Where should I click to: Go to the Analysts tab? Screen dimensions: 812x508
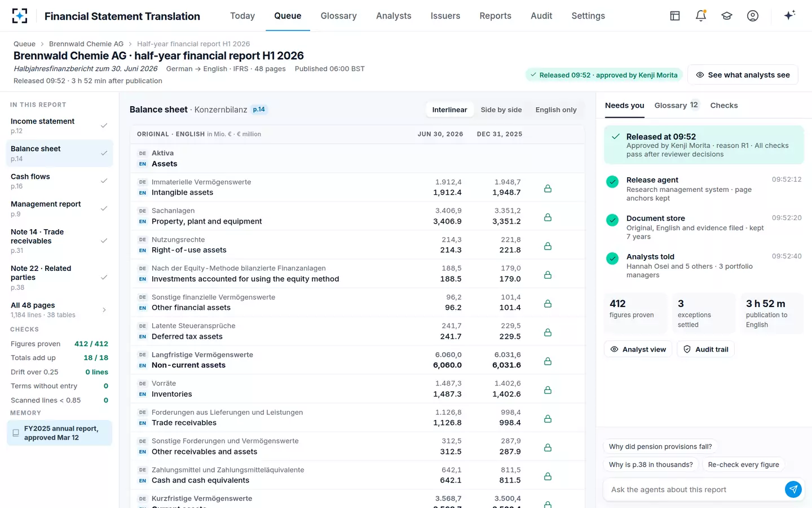[394, 16]
